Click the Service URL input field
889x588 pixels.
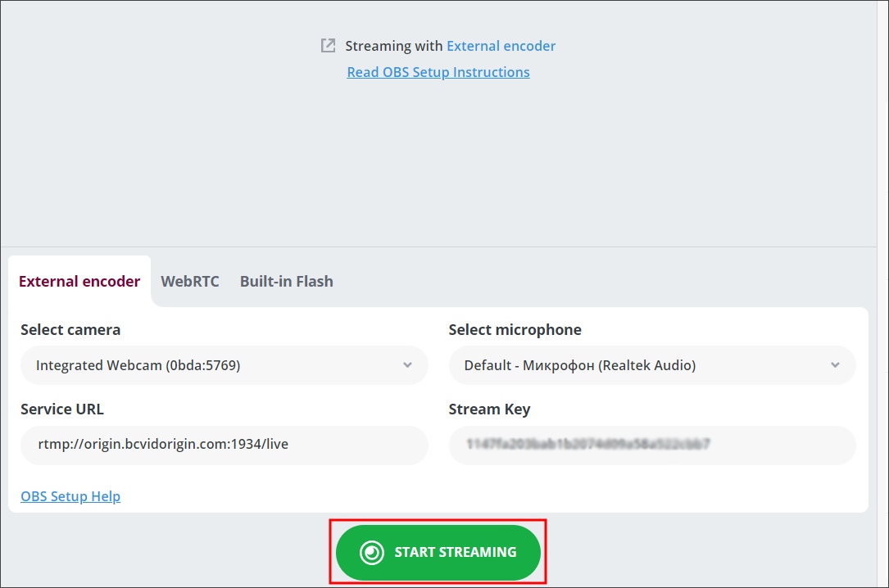coord(225,445)
